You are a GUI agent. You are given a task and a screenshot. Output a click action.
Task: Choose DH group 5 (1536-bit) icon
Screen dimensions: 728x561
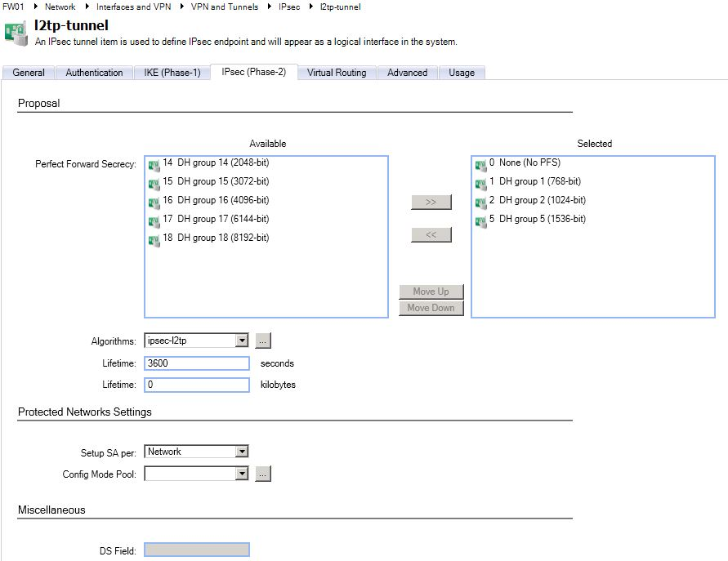coord(480,220)
